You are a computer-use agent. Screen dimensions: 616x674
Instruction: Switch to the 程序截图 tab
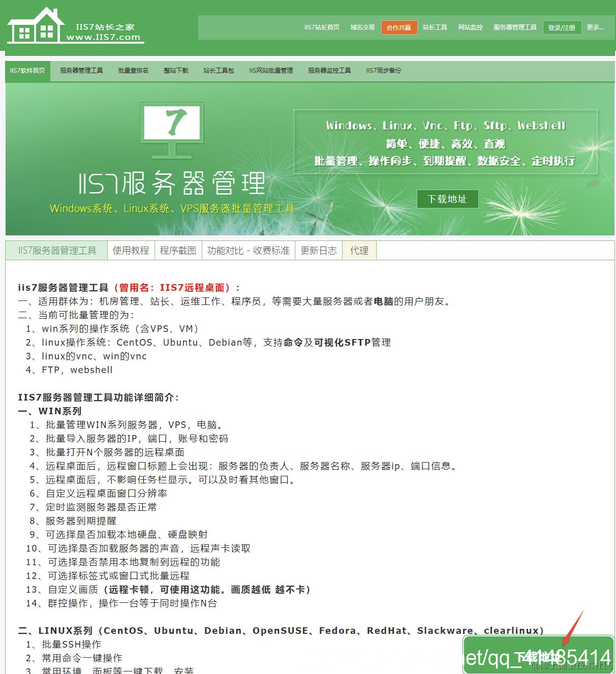[x=178, y=250]
